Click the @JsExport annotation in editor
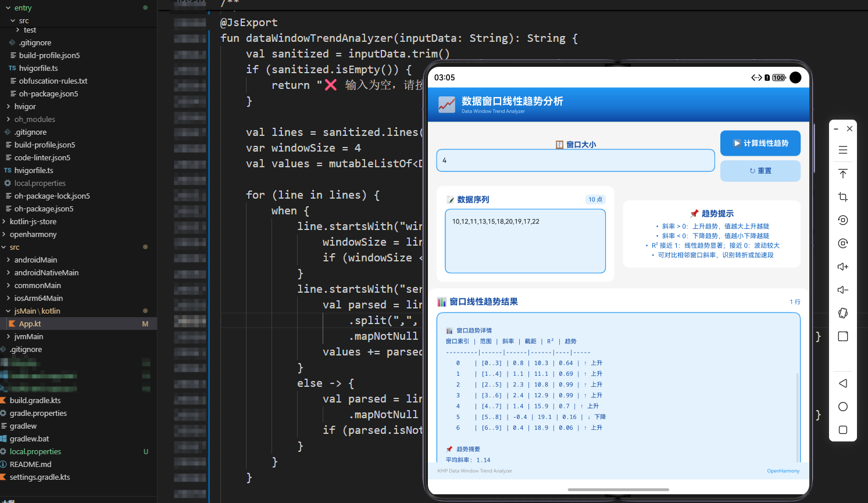Viewport: 868px width, 503px height. coord(249,23)
